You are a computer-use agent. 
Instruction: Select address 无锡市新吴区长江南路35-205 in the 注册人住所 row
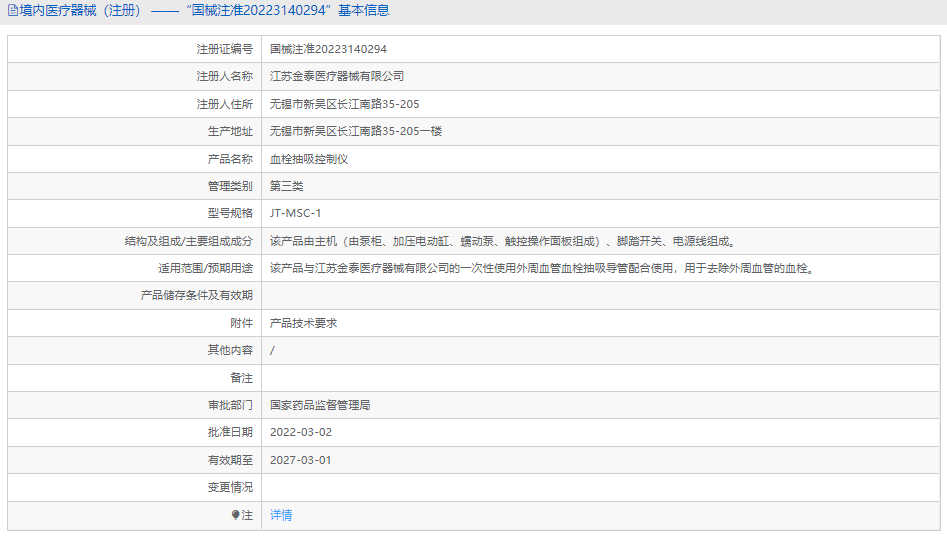tap(344, 104)
